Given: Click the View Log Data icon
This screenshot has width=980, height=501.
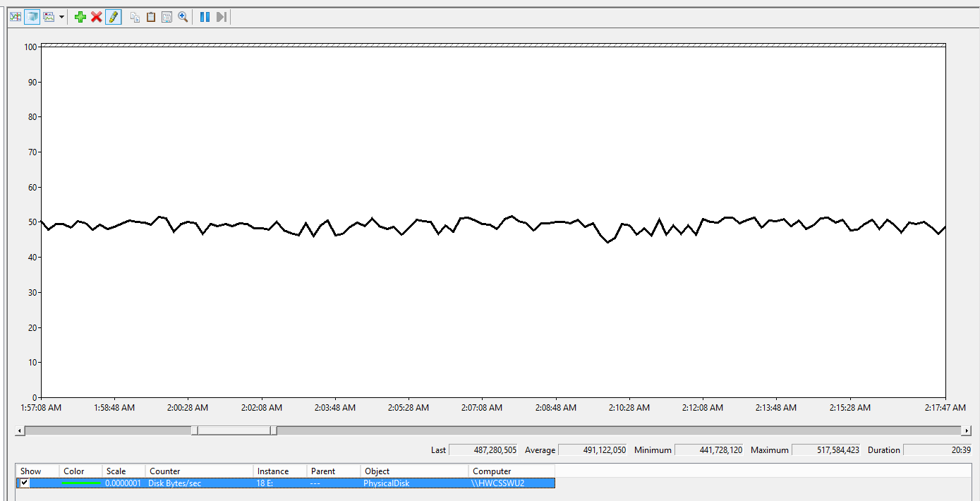Looking at the screenshot, I should 32,17.
